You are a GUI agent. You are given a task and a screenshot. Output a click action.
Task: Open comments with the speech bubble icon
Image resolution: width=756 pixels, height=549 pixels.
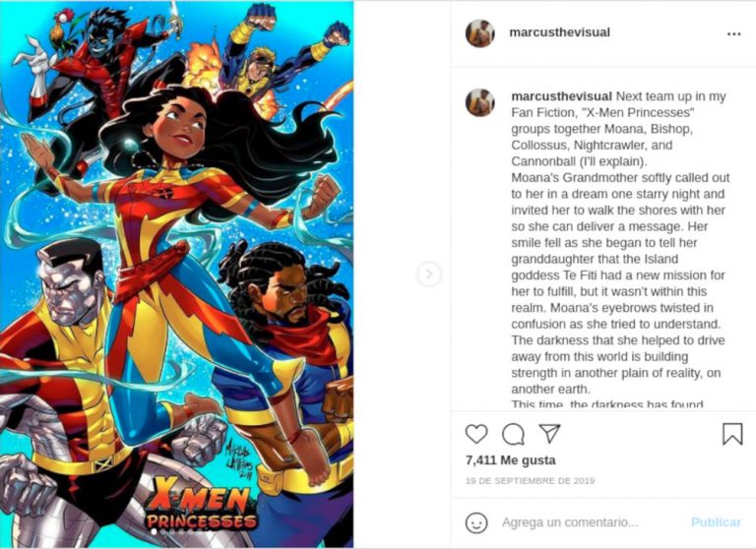click(513, 434)
